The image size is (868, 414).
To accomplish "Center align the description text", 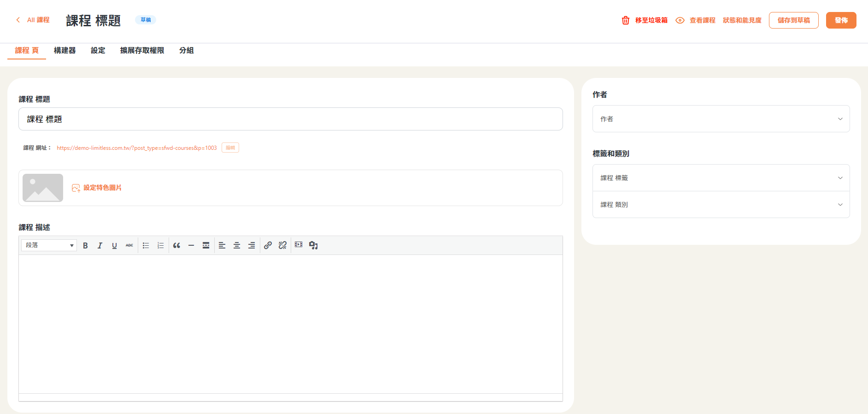I will [x=237, y=246].
